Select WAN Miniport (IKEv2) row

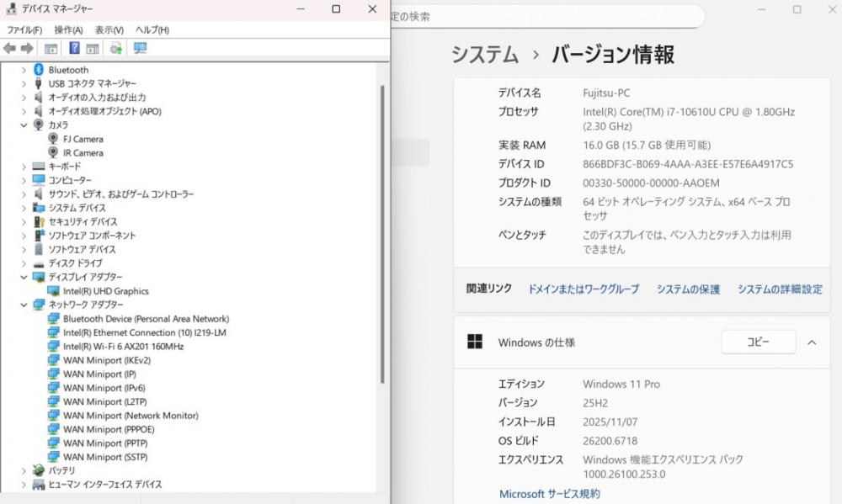tap(107, 360)
